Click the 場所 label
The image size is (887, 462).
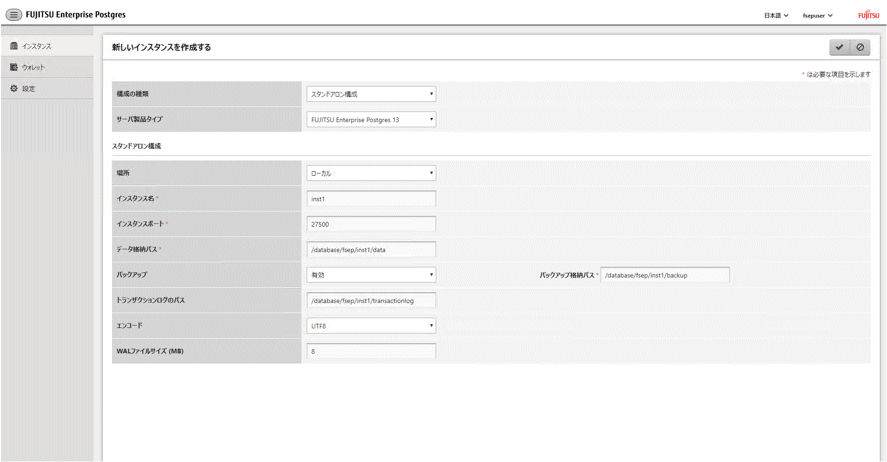click(123, 173)
